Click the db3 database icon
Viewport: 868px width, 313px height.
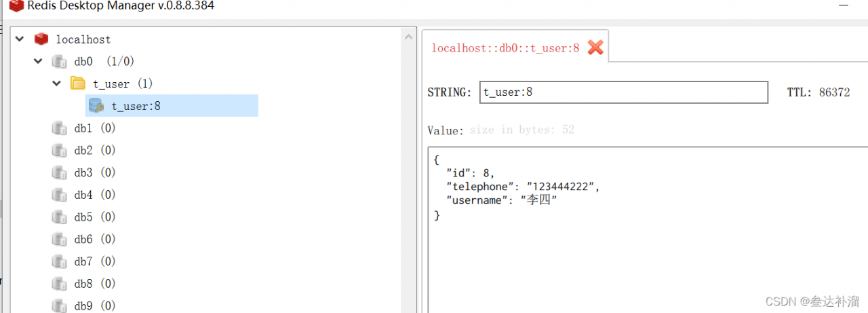pyautogui.click(x=60, y=172)
